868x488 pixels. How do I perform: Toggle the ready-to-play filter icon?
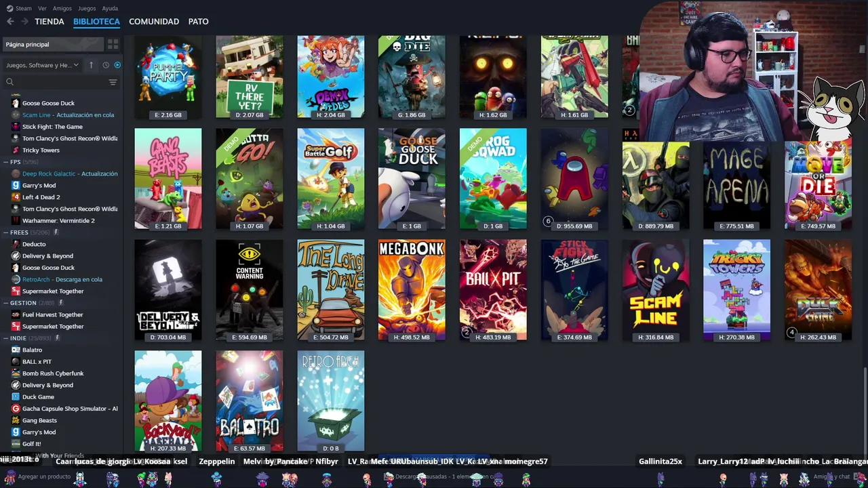point(117,65)
